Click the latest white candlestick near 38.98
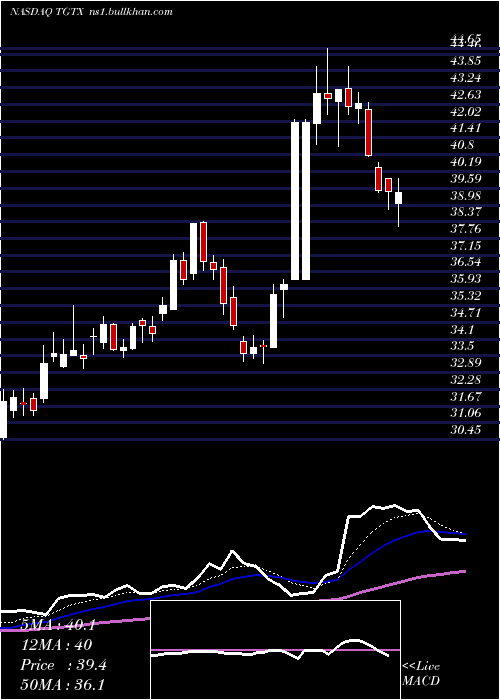 tap(398, 203)
